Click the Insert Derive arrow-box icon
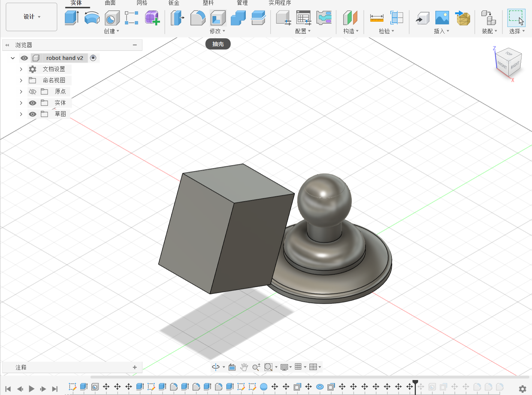532x395 pixels. (423, 18)
